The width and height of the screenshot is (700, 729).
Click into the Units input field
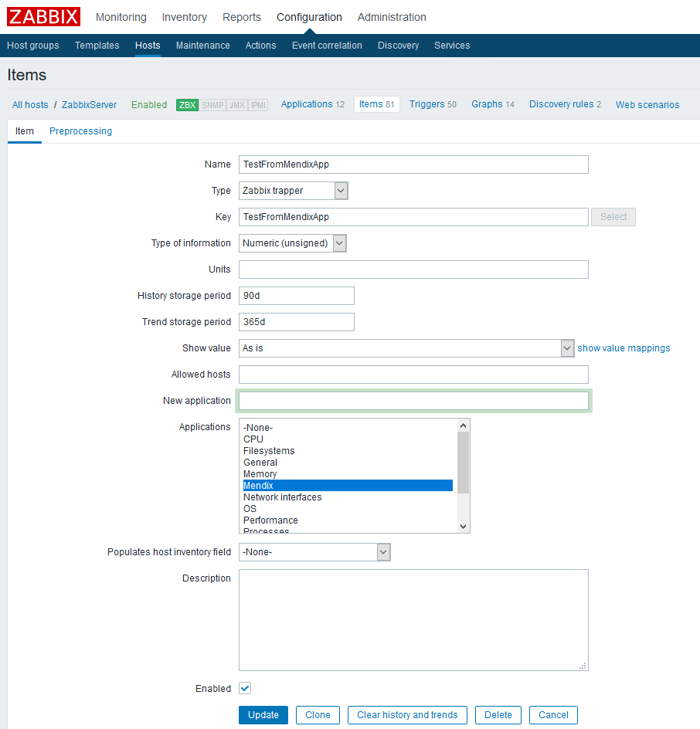(x=413, y=270)
